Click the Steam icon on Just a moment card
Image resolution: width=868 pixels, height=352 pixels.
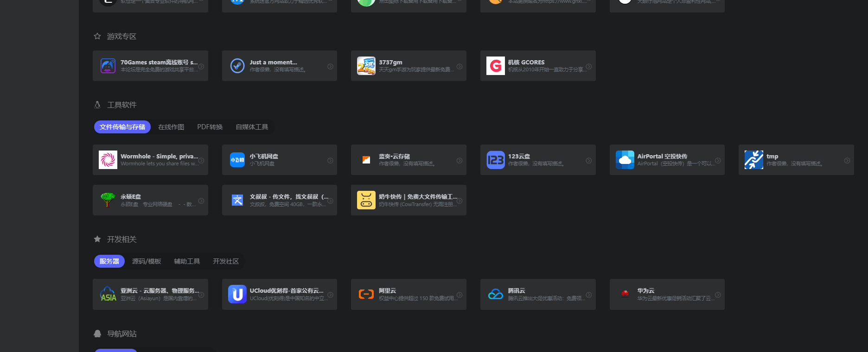tap(237, 66)
